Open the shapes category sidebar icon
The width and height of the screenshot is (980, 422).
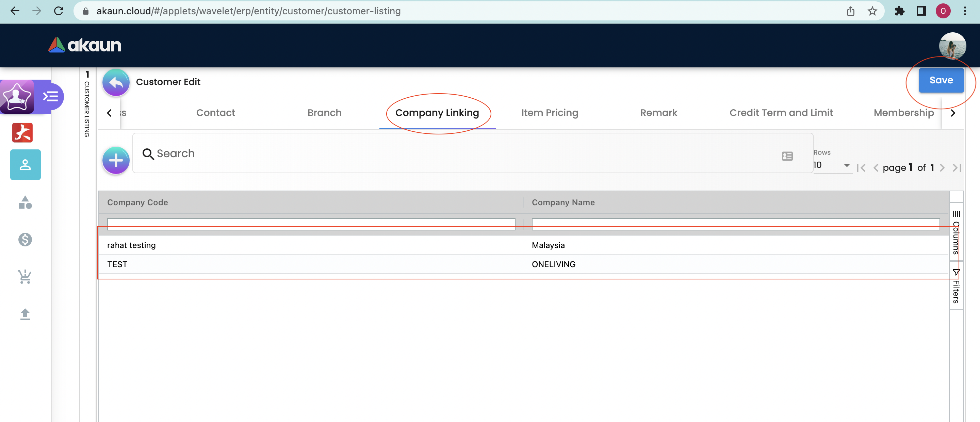[x=25, y=202]
